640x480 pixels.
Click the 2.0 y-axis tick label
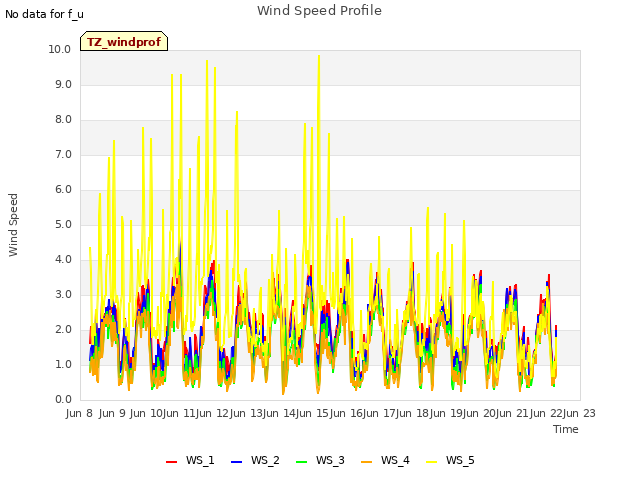pos(63,330)
